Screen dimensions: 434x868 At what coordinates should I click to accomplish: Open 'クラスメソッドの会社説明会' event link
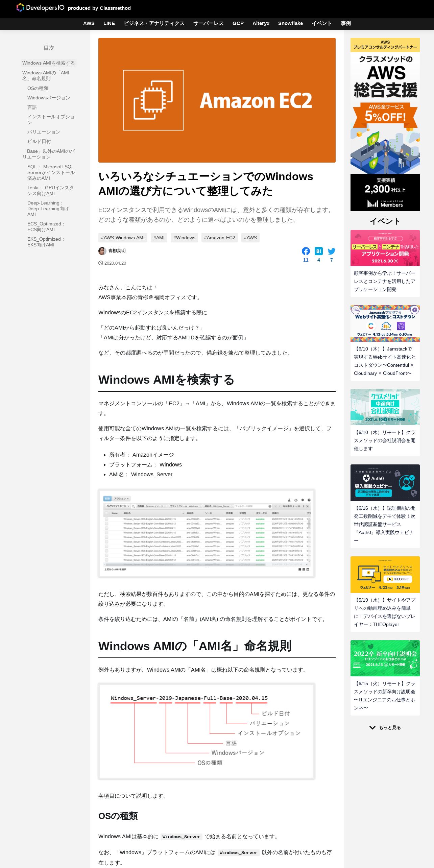(x=385, y=440)
